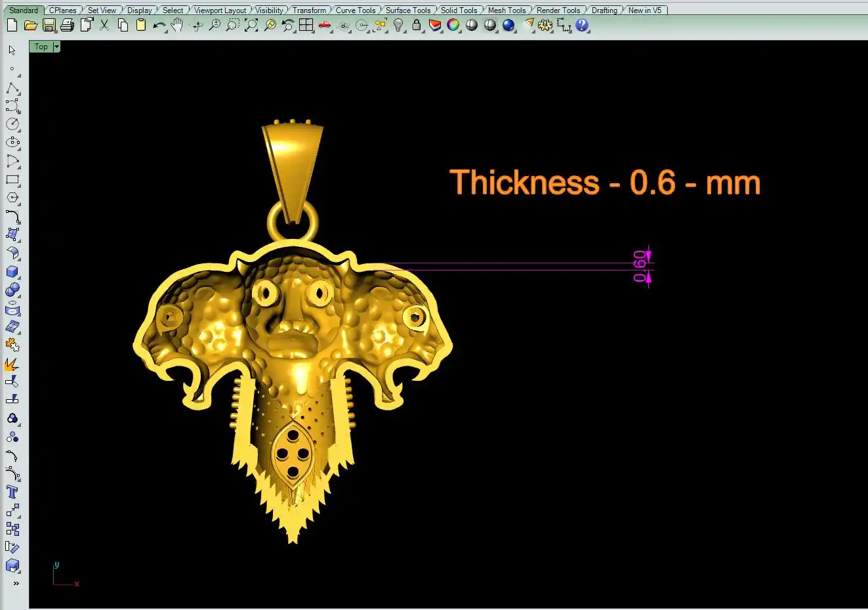Viewport: 868px width, 610px height.
Task: Open the Drafting toolbar tab
Action: pos(604,11)
